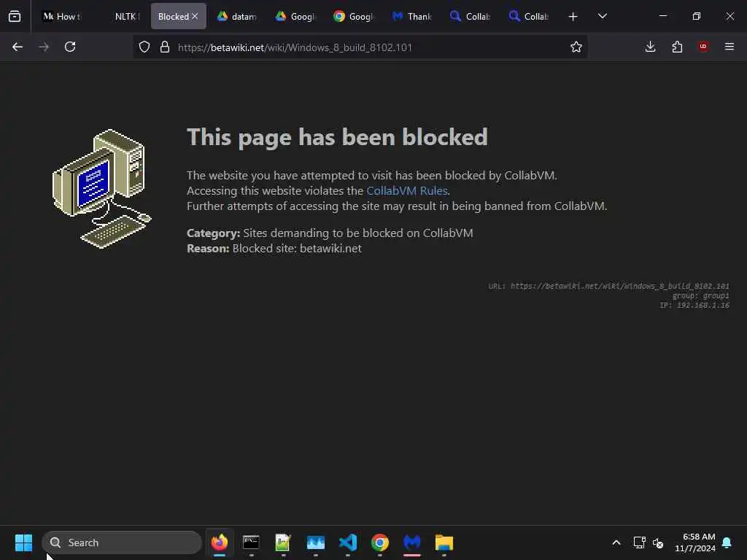747x560 pixels.
Task: Follow the CollabVM Rules link
Action: [x=407, y=190]
